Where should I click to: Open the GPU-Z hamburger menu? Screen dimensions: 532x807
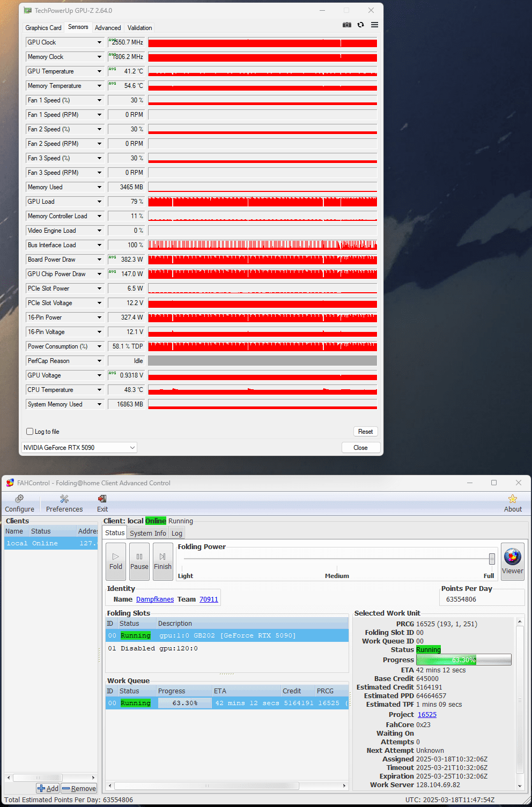tap(374, 25)
